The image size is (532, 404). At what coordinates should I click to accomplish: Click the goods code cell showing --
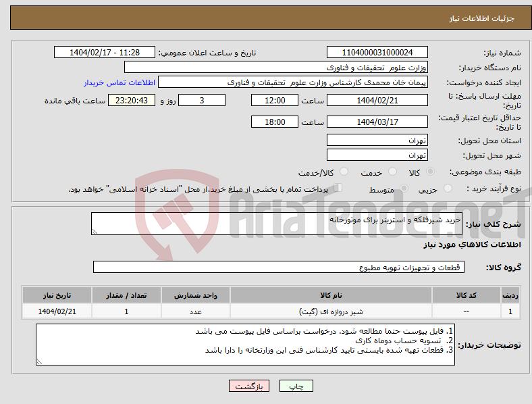[467, 311]
